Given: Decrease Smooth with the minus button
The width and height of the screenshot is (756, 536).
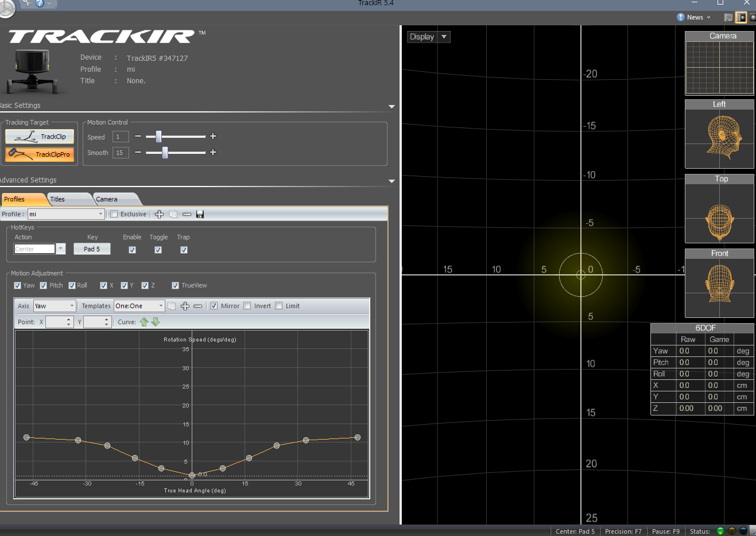Looking at the screenshot, I should [138, 152].
